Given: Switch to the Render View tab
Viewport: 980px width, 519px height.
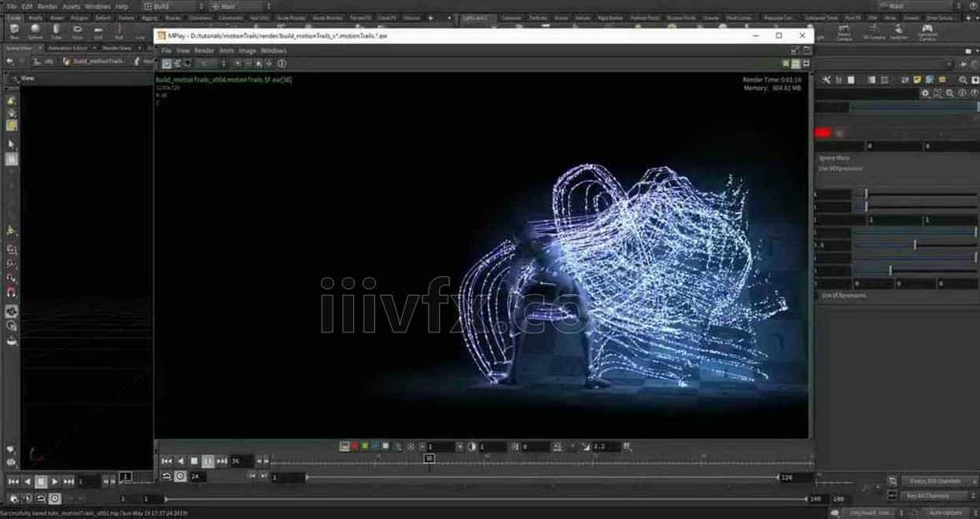Looking at the screenshot, I should [x=116, y=48].
